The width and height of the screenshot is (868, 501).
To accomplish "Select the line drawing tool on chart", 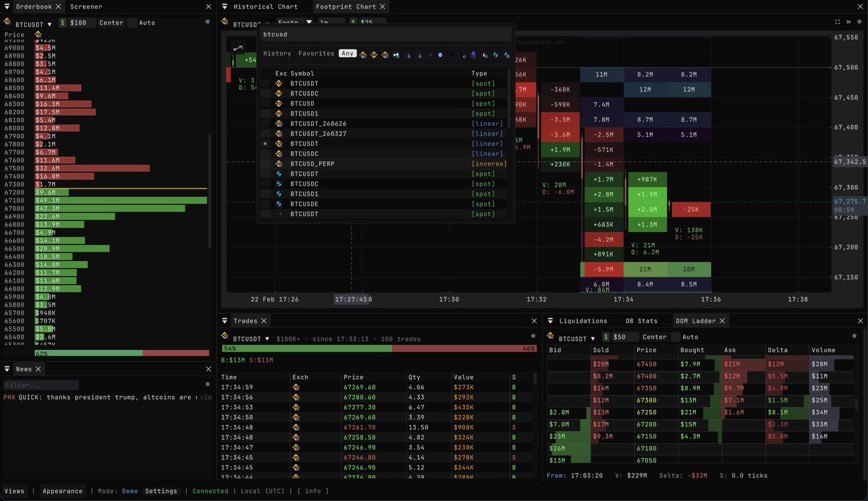I will click(237, 48).
